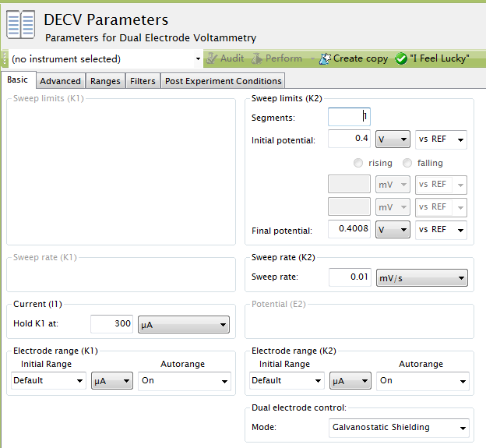Switch to the Filters tab
This screenshot has height=448, width=486.
pyautogui.click(x=143, y=81)
